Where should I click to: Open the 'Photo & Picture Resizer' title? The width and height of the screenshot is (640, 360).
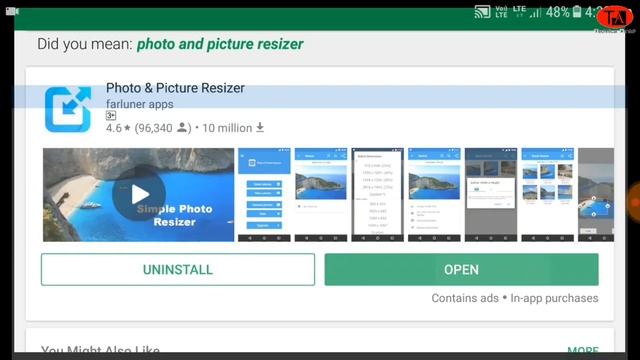point(175,88)
